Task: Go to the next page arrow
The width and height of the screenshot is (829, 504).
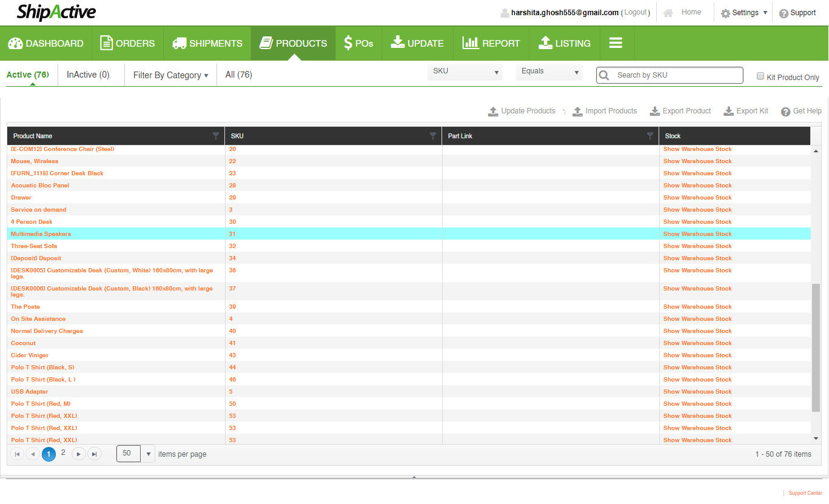Action: [x=79, y=454]
